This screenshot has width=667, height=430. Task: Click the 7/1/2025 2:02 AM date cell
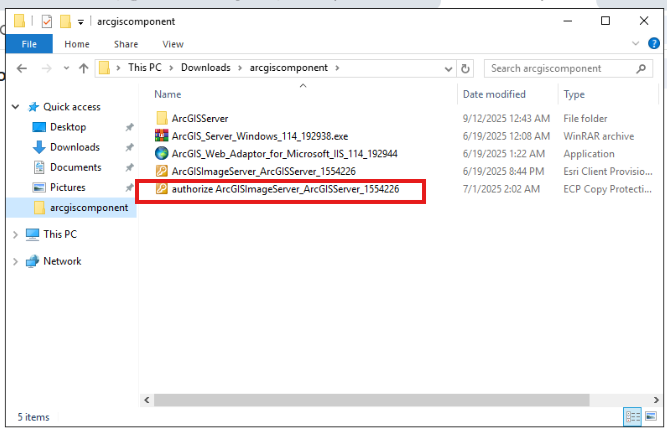[501, 189]
